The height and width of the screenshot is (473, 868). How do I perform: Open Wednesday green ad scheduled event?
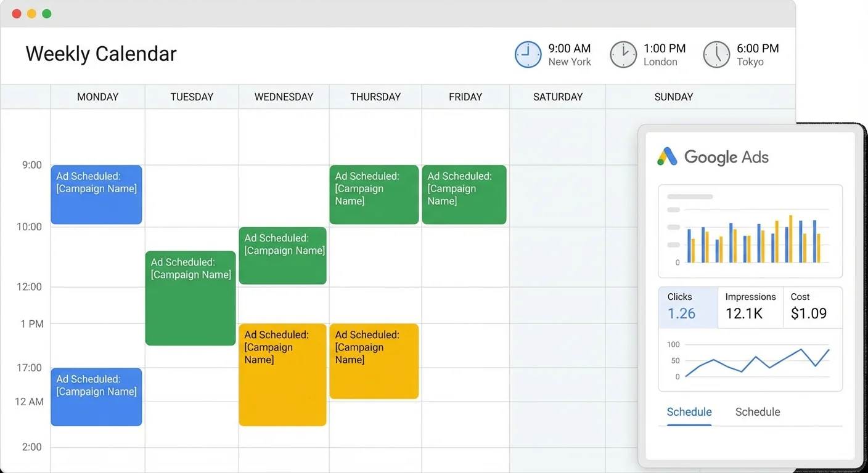pyautogui.click(x=283, y=256)
